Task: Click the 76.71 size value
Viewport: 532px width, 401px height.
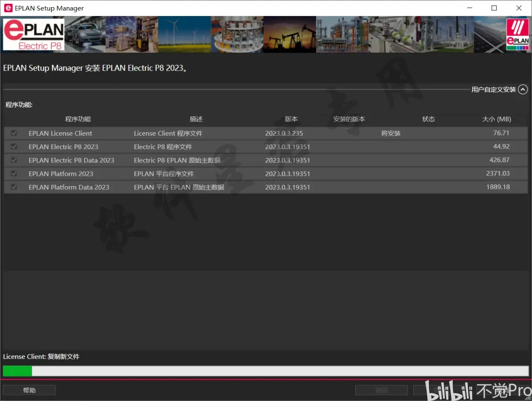Action: (x=501, y=133)
